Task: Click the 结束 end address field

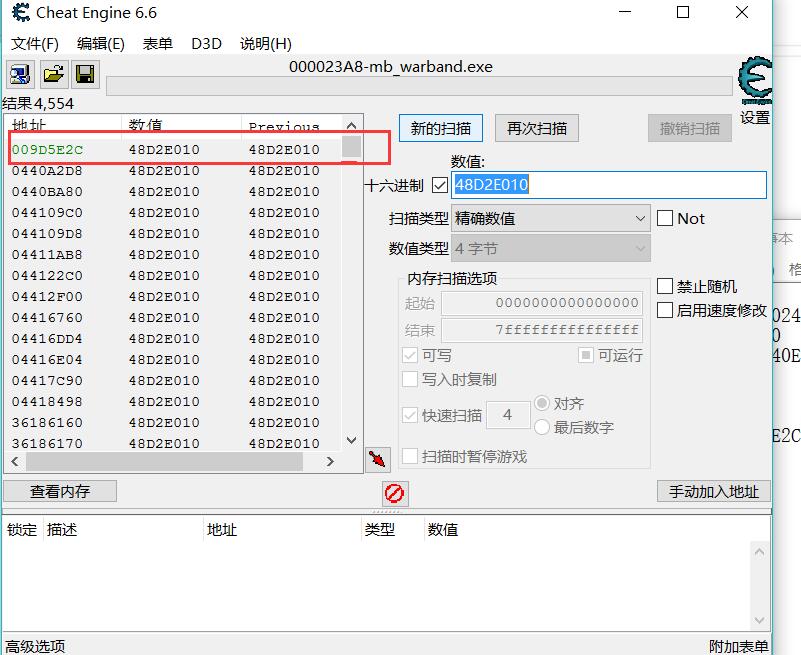Action: 542,330
